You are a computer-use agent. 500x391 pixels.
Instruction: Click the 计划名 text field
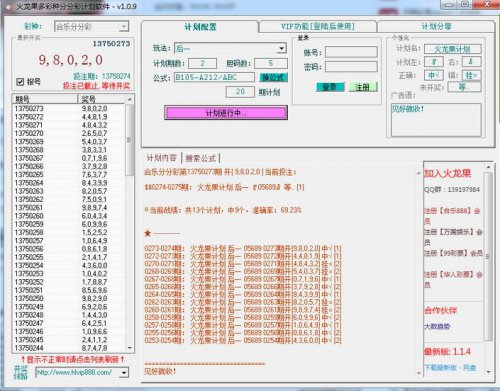(453, 49)
